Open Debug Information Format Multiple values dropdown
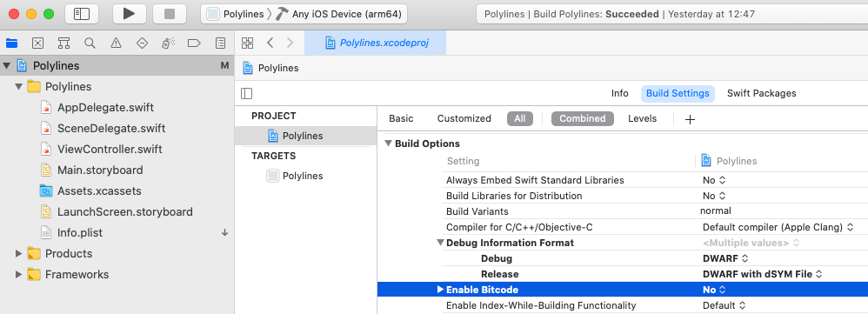 (751, 243)
